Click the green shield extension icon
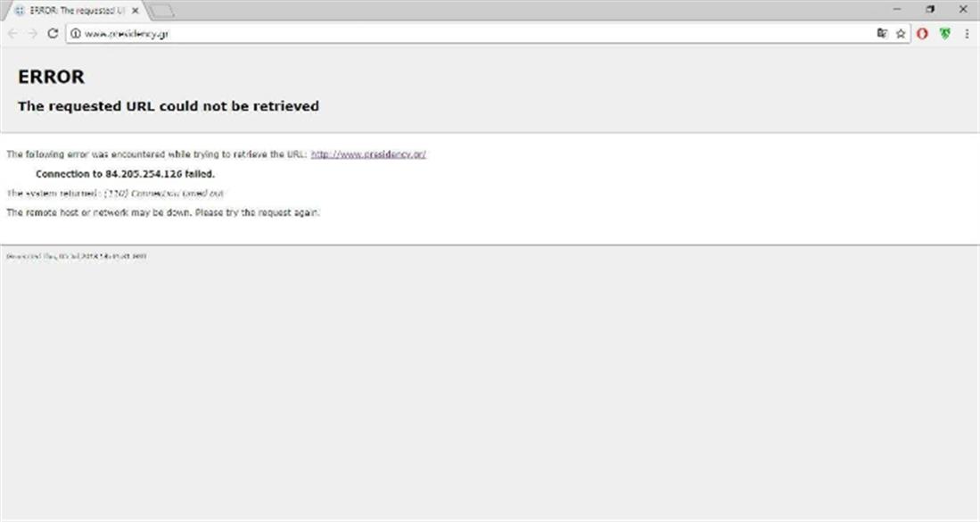 (945, 33)
